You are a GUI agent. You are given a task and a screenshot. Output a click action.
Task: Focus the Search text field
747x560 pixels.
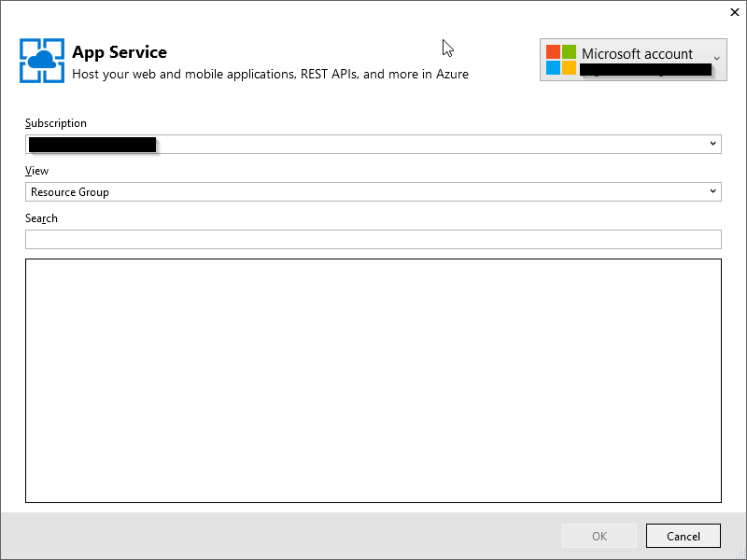[x=373, y=240]
